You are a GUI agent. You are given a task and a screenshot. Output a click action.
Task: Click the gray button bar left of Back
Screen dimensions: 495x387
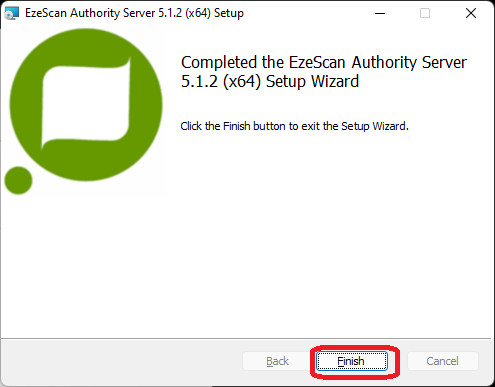[x=120, y=362]
